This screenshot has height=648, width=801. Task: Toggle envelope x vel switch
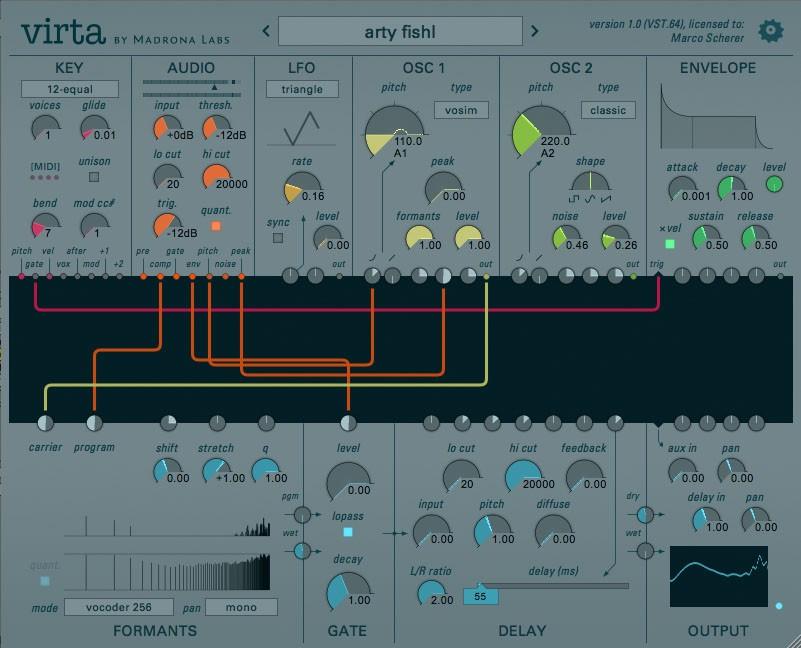(670, 244)
